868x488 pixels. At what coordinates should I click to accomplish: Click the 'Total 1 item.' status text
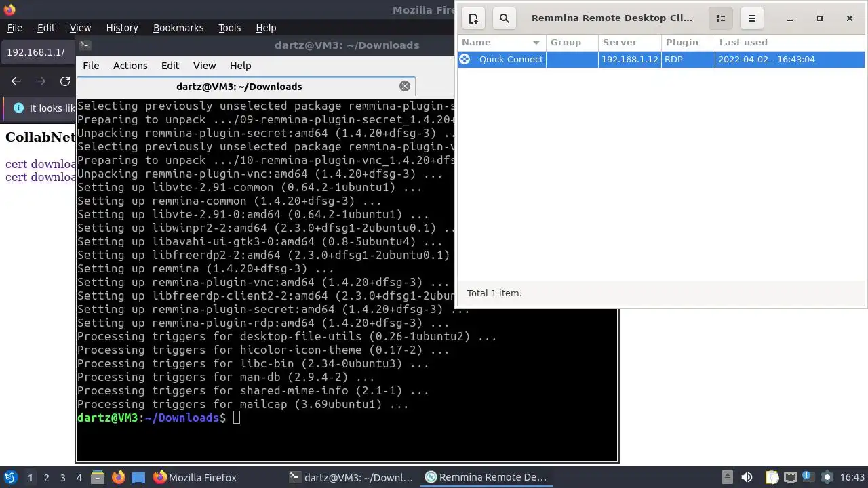coord(494,293)
